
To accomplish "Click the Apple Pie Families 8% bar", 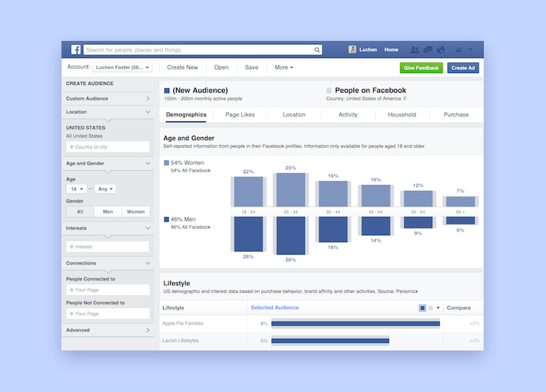I will tap(356, 323).
